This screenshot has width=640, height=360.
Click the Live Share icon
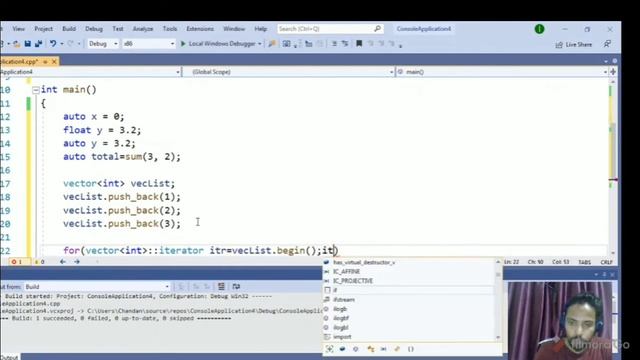[559, 44]
